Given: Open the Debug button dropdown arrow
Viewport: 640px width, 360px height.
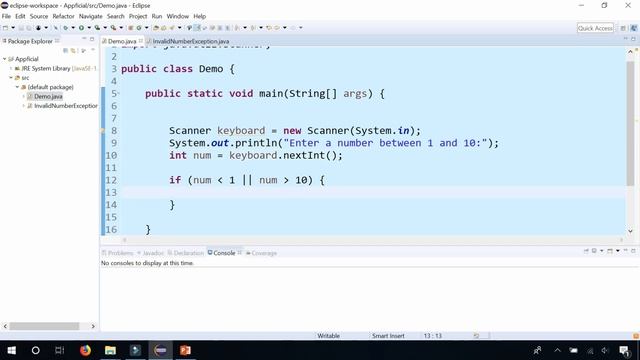Looking at the screenshot, I should [73, 28].
